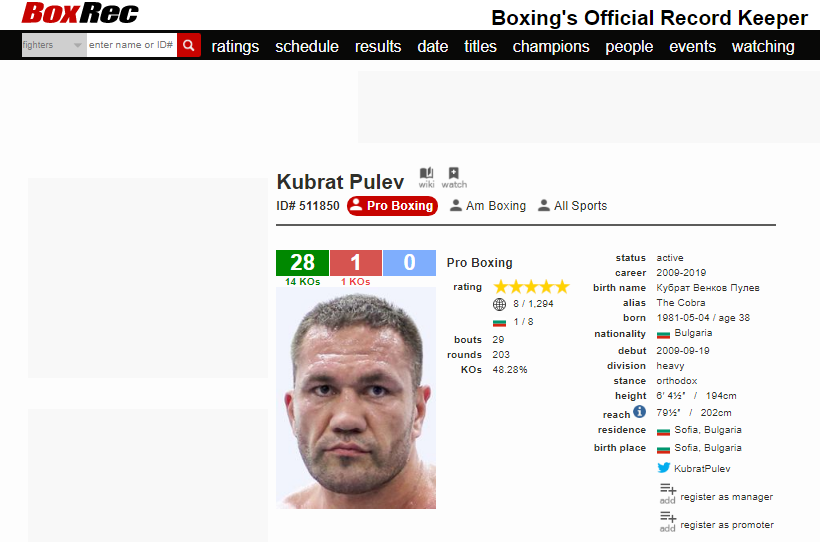Click the world ranking globe icon
This screenshot has width=820, height=542.
[500, 304]
